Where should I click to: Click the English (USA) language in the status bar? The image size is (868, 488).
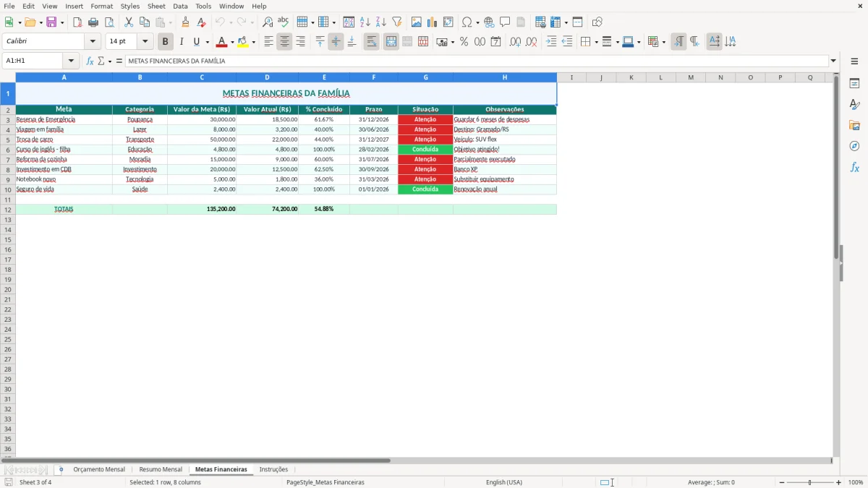point(504,482)
